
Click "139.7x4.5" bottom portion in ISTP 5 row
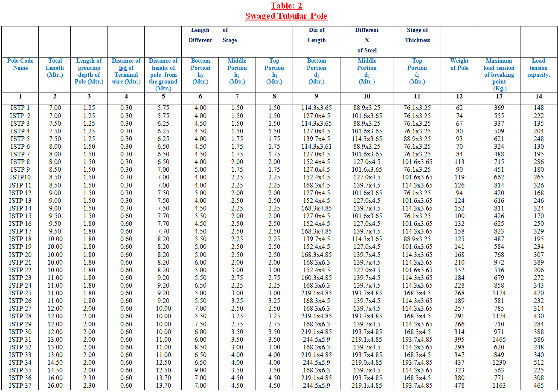[317, 139]
